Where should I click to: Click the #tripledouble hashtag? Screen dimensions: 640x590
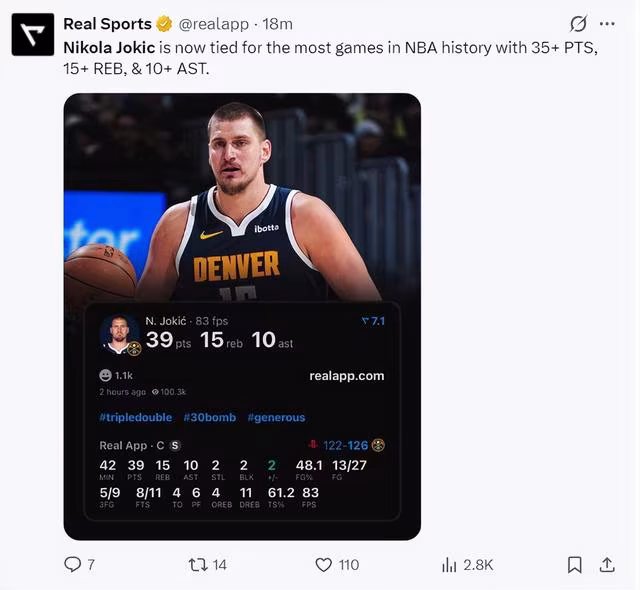(x=136, y=417)
